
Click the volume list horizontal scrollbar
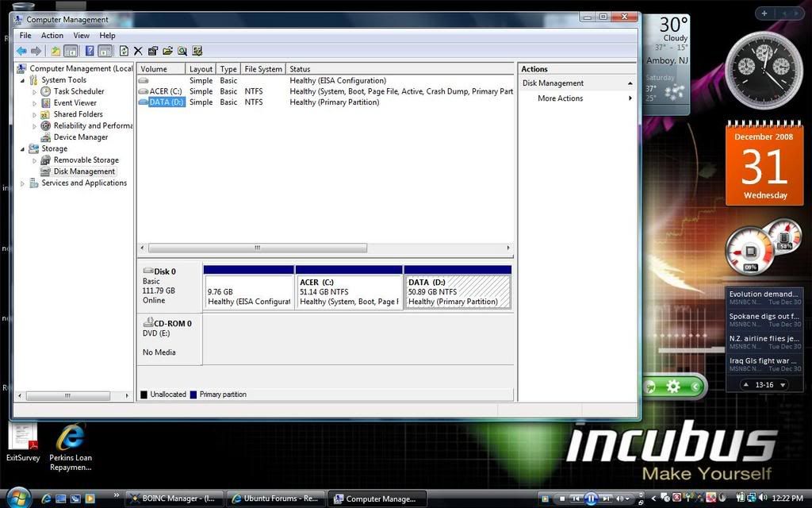(257, 248)
